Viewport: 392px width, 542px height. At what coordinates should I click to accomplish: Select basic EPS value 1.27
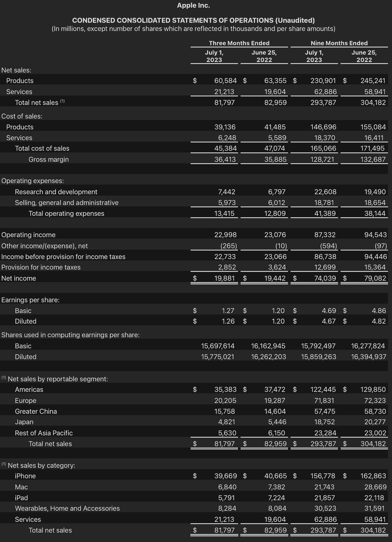(228, 311)
